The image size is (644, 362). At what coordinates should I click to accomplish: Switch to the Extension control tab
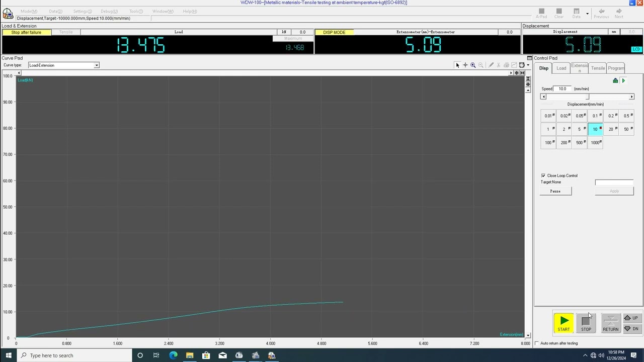579,68
